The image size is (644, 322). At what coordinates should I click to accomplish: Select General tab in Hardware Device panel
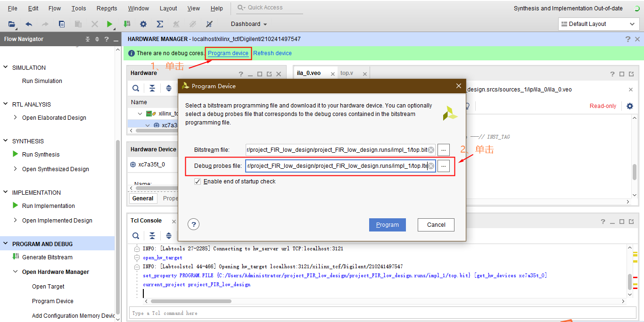tap(143, 198)
